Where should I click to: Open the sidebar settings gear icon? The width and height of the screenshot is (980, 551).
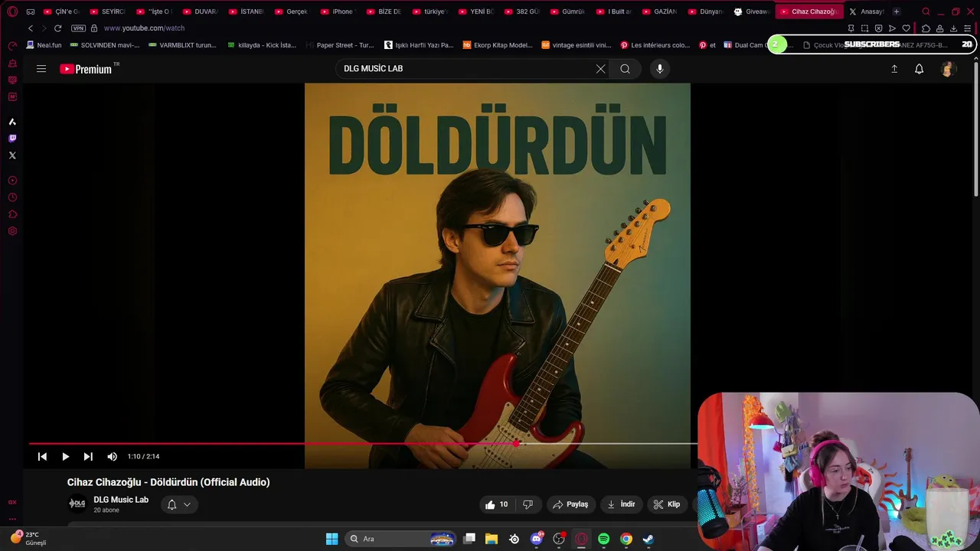[x=12, y=231]
